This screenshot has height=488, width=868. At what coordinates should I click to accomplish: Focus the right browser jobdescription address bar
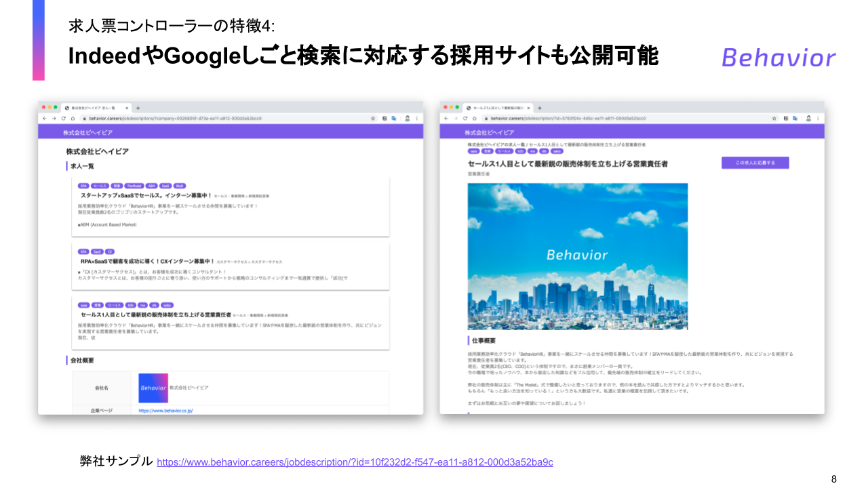(x=631, y=118)
